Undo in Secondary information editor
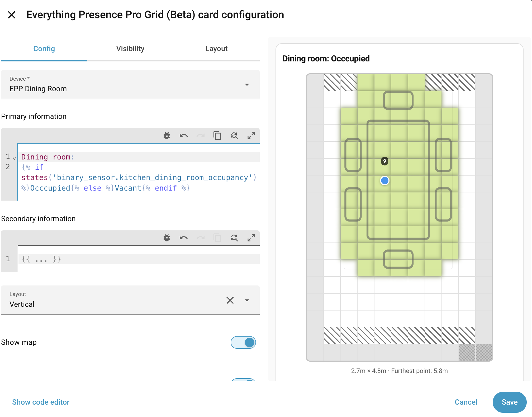The width and height of the screenshot is (532, 417). (184, 238)
